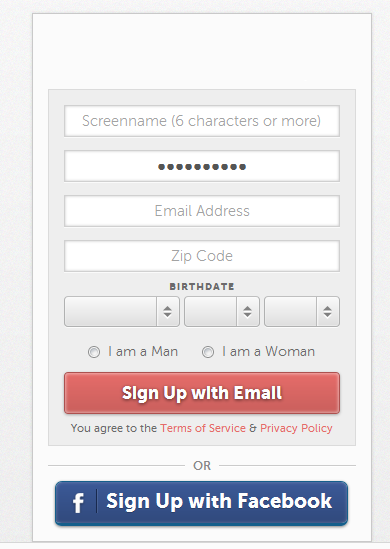This screenshot has height=549, width=390.
Task: Open the Privacy Policy link
Action: pyautogui.click(x=296, y=428)
